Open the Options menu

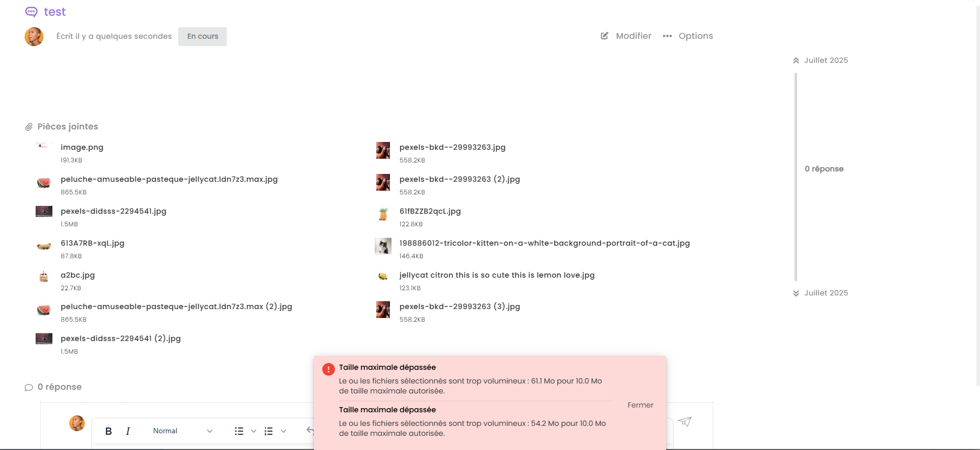688,36
